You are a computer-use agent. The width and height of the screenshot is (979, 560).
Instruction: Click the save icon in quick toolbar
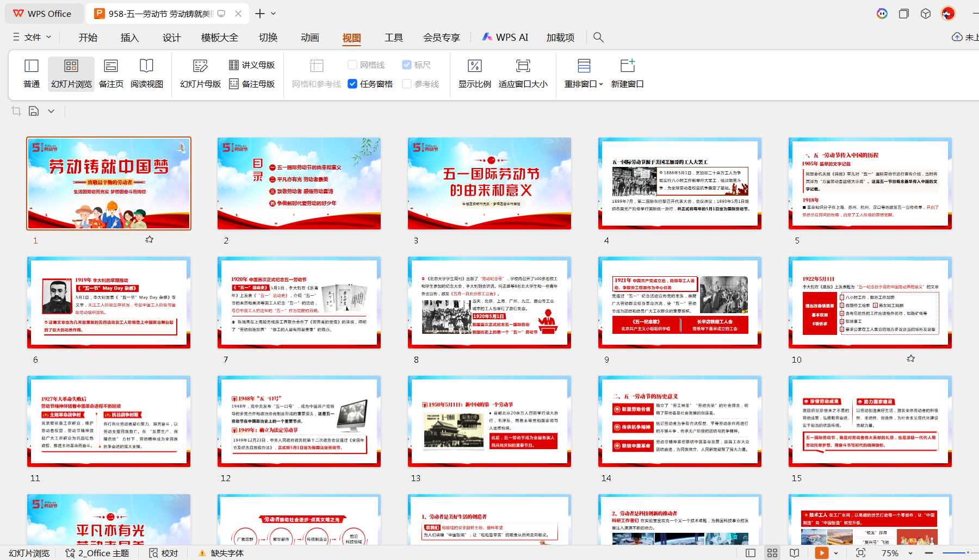click(34, 111)
